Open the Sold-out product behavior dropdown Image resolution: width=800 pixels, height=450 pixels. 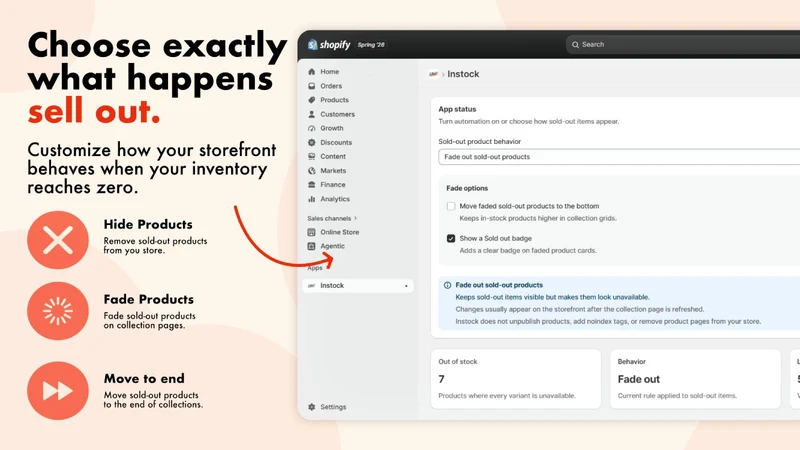[619, 157]
